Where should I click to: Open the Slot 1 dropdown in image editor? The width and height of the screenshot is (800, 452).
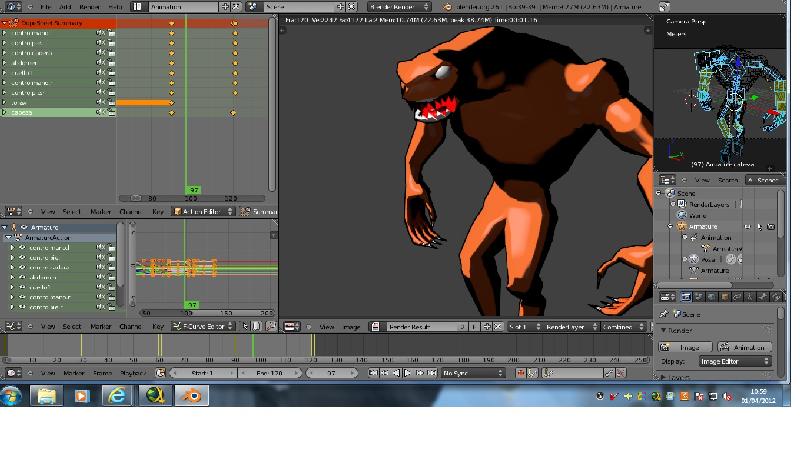524,327
